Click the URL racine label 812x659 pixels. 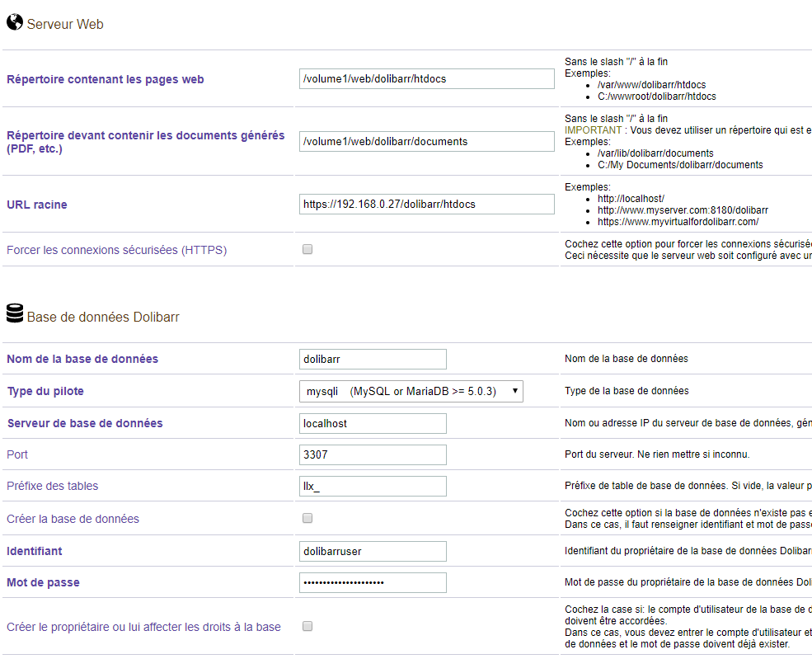[x=37, y=205]
